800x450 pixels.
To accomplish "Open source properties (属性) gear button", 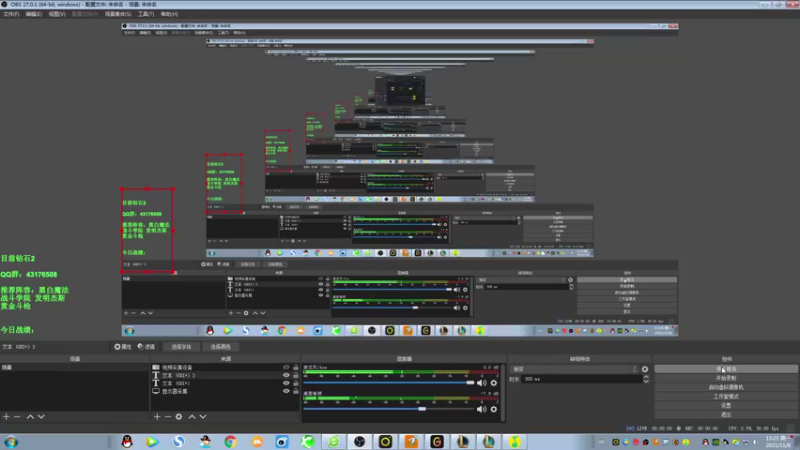I will click(122, 346).
